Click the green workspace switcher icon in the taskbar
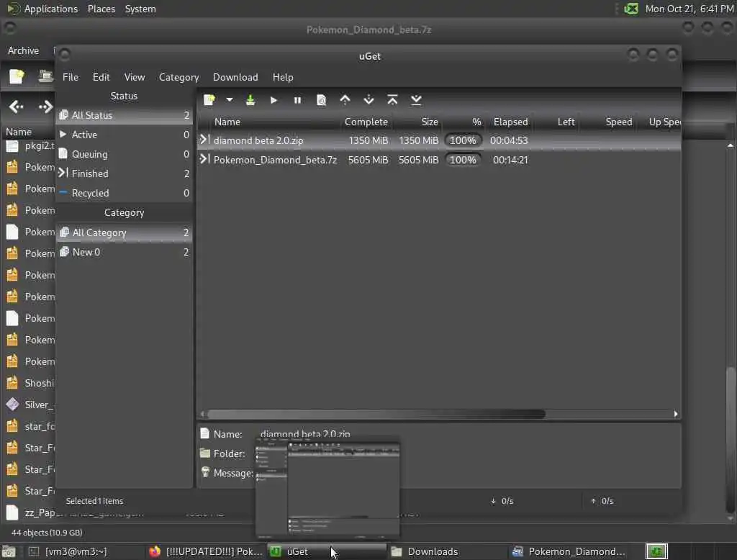Image resolution: width=737 pixels, height=560 pixels. pyautogui.click(x=656, y=551)
